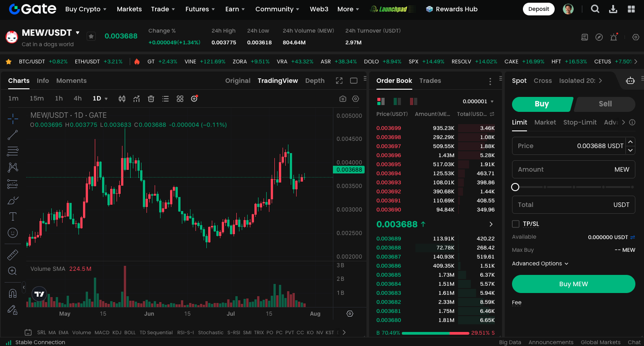Viewport: 644px width, 346px height.
Task: Open the price alert bell icon
Action: [614, 37]
